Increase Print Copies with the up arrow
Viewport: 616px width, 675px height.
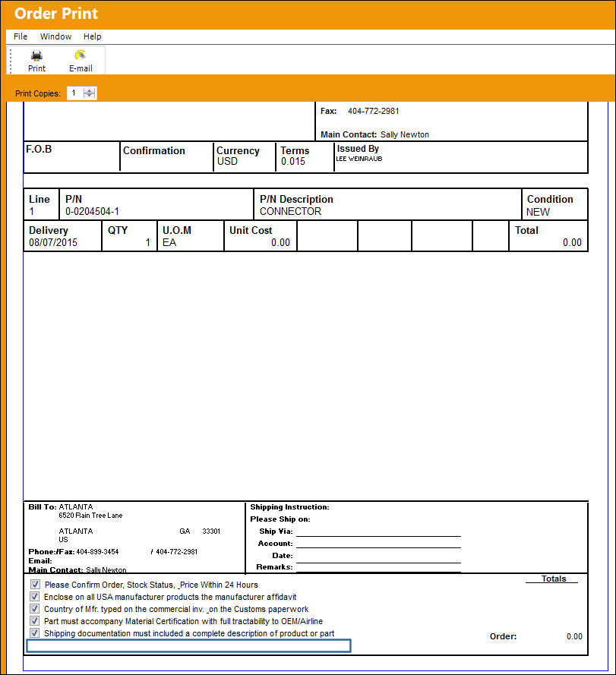pos(89,90)
